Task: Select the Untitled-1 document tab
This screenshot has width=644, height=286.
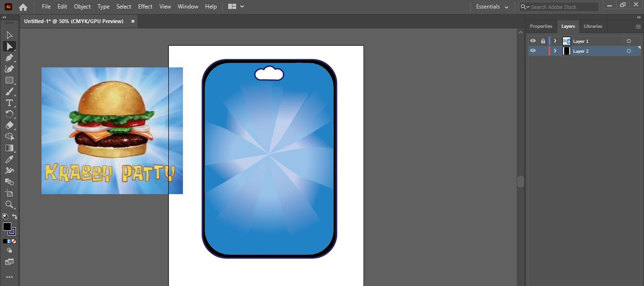Action: [x=74, y=21]
